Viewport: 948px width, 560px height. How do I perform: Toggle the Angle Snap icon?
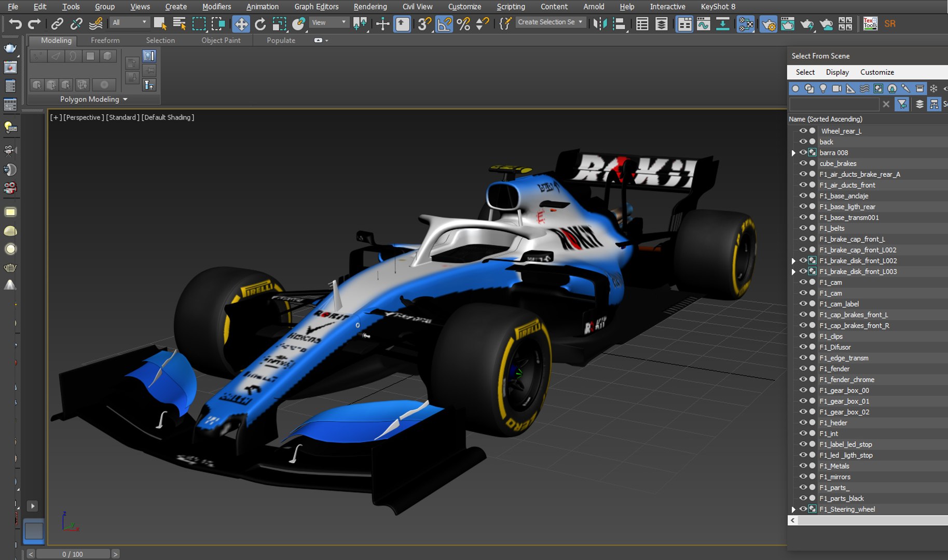pos(444,24)
